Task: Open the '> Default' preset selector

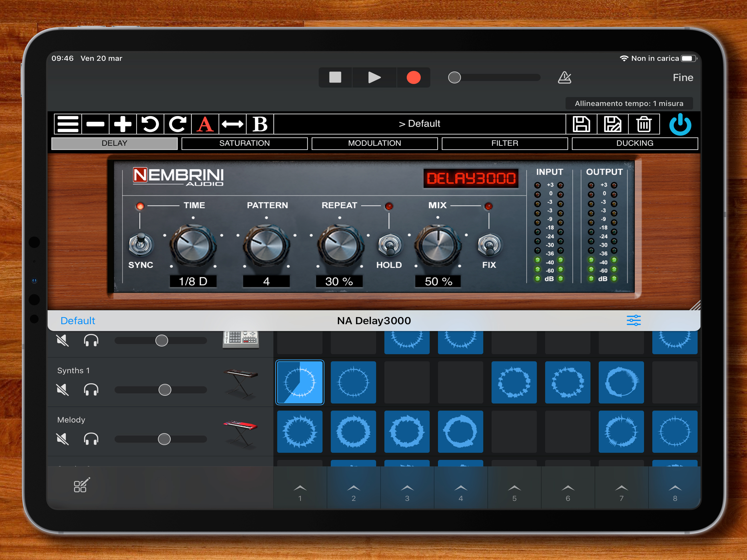Action: click(420, 124)
